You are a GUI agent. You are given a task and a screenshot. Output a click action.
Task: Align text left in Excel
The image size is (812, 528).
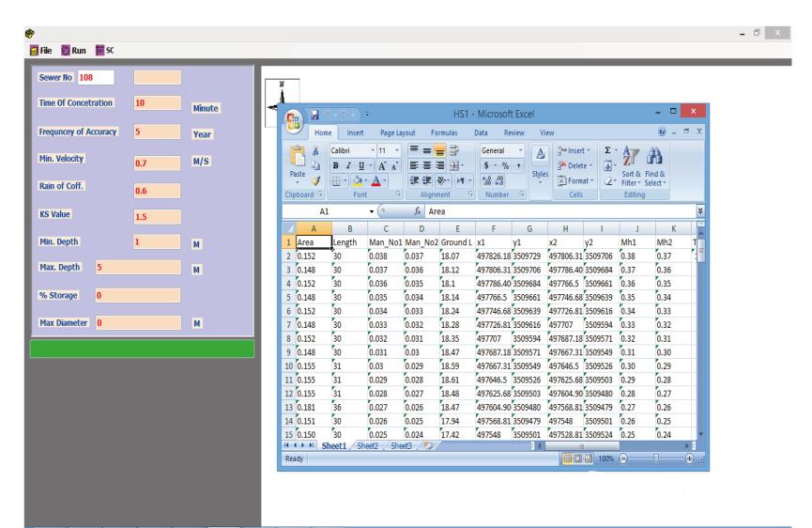(x=414, y=165)
